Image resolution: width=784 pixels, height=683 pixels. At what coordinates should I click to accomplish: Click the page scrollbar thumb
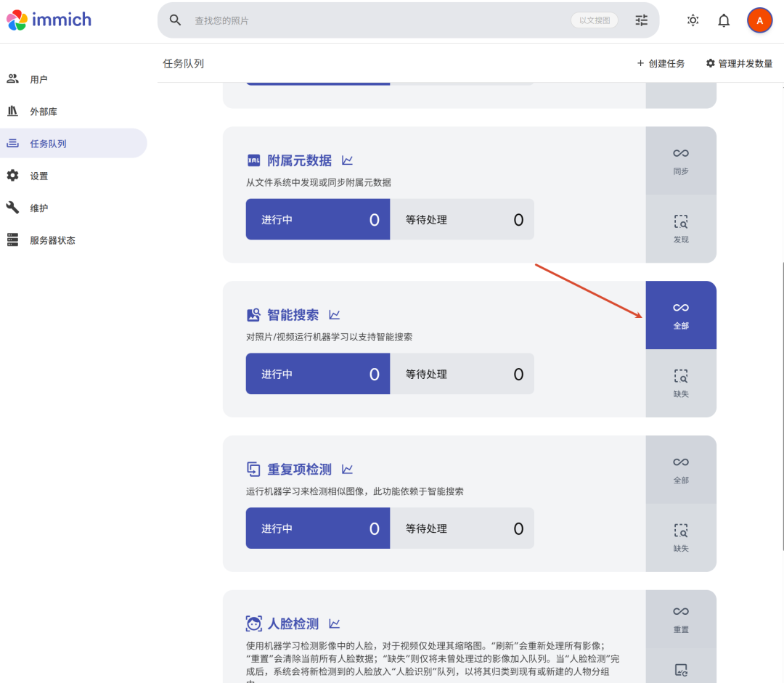pos(782,405)
